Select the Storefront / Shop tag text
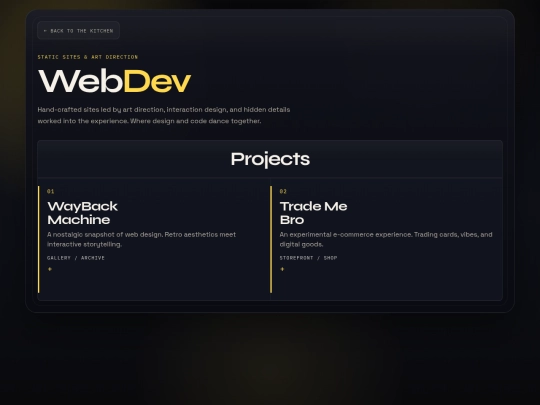 click(308, 258)
